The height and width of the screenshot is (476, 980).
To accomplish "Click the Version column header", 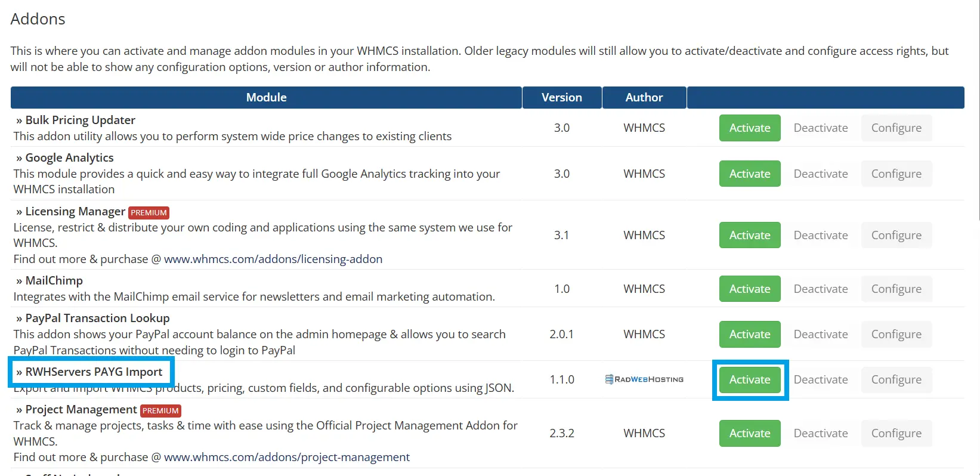I will click(x=562, y=97).
